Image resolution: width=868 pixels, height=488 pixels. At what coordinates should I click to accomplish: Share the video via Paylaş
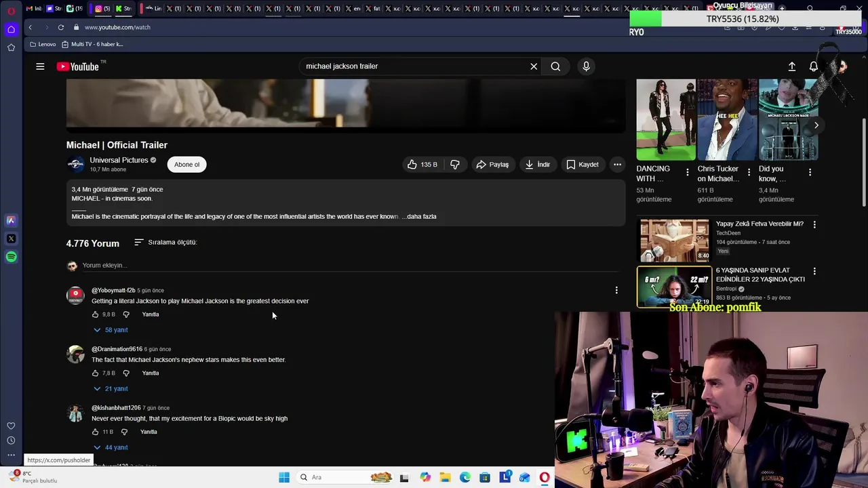pyautogui.click(x=492, y=165)
